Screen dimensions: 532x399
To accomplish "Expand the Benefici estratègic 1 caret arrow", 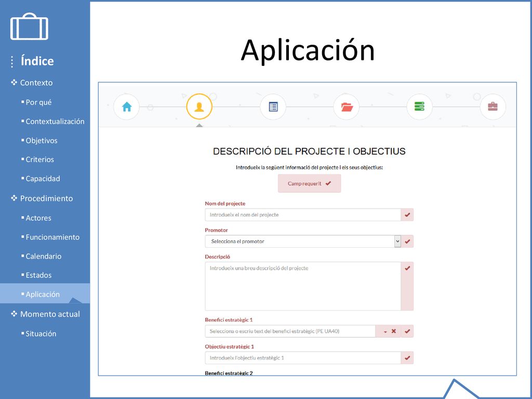I will [x=385, y=331].
